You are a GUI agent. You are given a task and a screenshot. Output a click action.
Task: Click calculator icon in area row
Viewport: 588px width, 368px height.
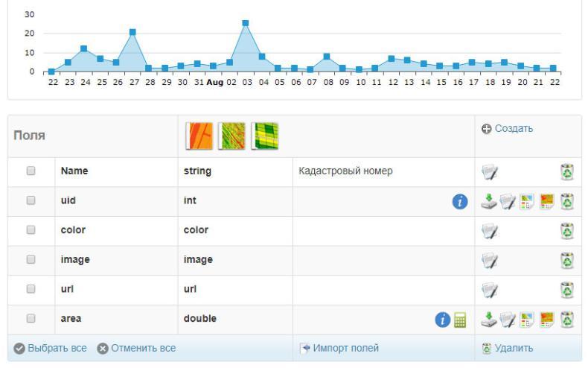tap(460, 320)
